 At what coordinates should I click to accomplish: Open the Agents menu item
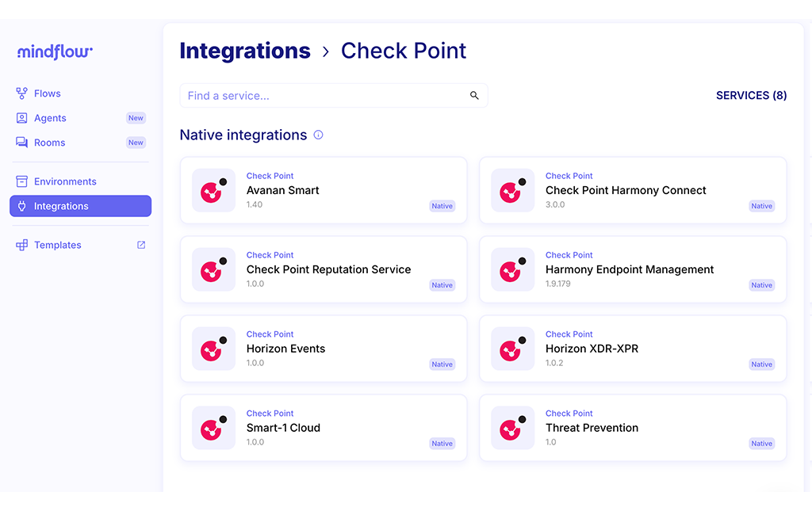click(80, 118)
